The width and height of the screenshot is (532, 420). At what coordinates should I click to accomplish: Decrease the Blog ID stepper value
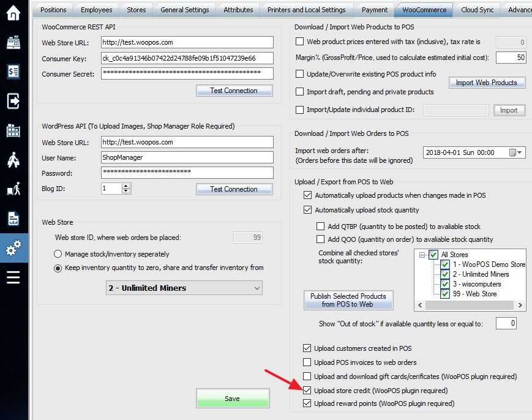[x=126, y=190]
